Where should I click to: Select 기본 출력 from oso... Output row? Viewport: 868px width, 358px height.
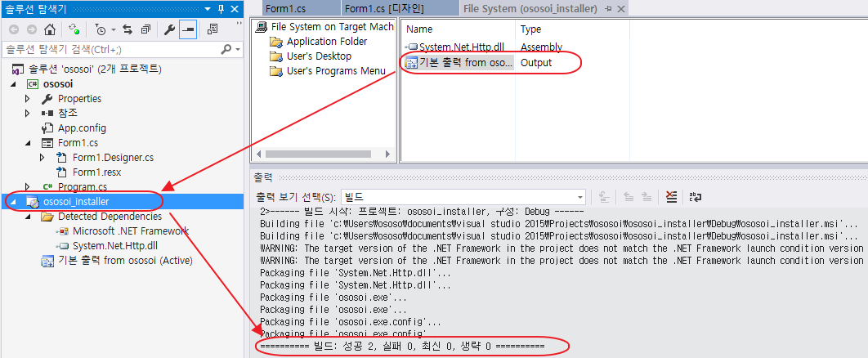point(478,62)
